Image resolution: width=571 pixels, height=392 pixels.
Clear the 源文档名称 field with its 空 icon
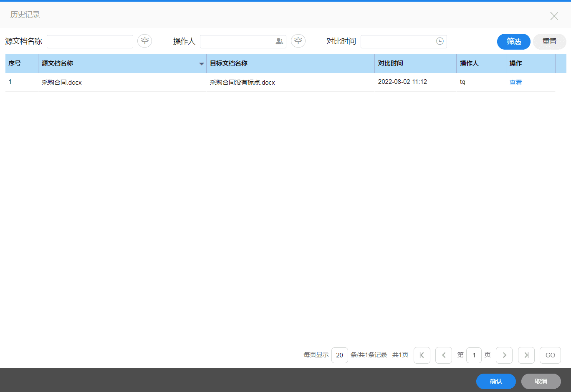pos(144,41)
